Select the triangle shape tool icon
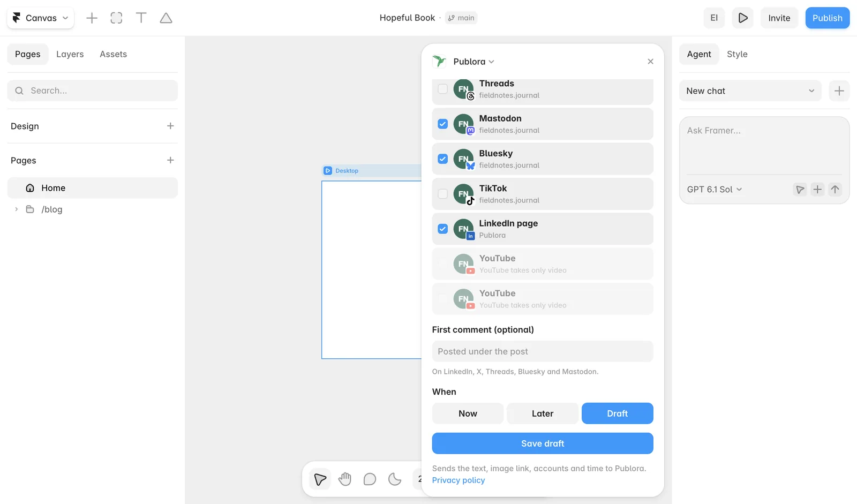The width and height of the screenshot is (857, 504). pos(166,18)
